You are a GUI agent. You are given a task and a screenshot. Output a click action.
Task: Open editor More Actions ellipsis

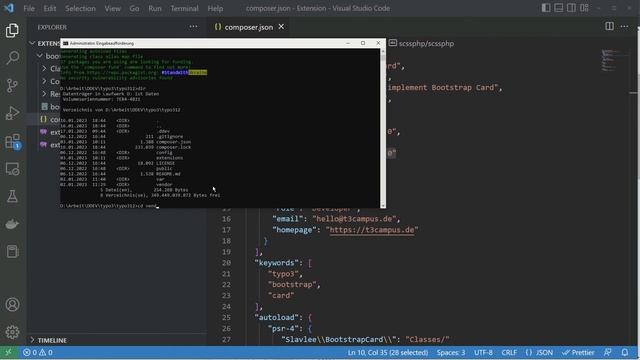pos(624,27)
